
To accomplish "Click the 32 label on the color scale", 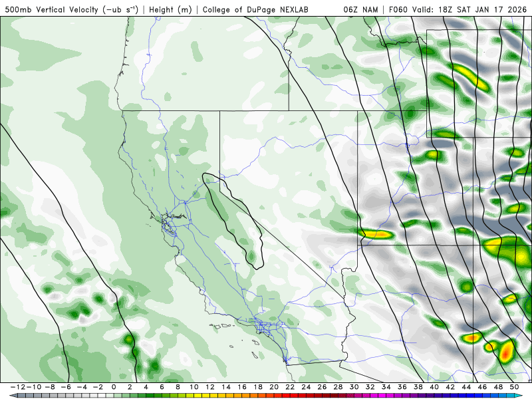I will coord(370,387).
